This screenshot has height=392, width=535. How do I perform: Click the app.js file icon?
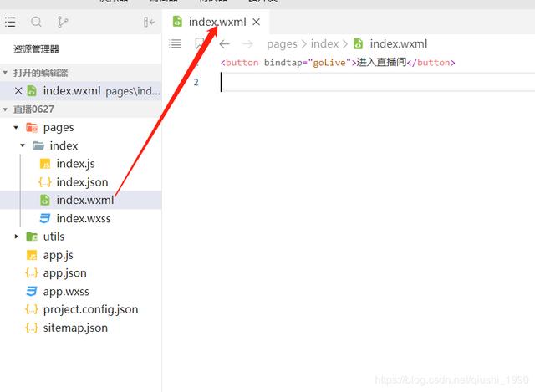32,255
